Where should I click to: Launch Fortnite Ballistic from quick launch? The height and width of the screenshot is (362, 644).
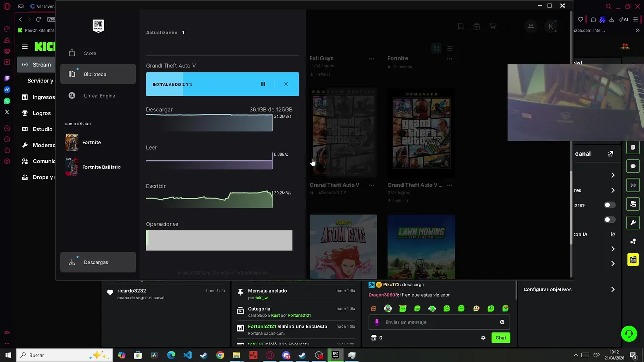(x=98, y=167)
